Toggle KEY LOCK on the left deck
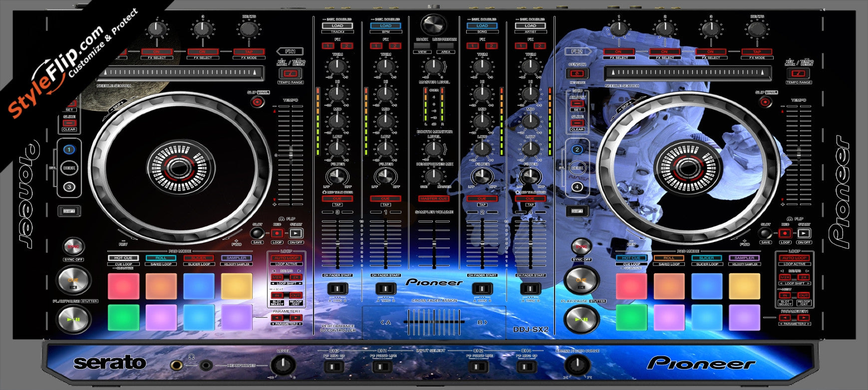This screenshot has height=390, width=868. point(290,74)
